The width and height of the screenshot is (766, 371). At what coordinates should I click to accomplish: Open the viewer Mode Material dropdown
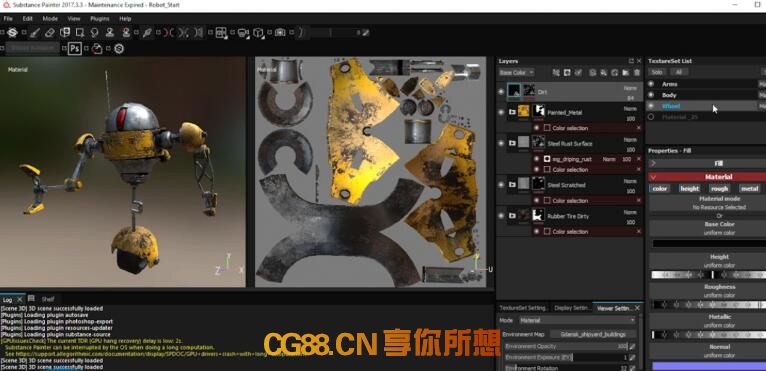pyautogui.click(x=577, y=320)
